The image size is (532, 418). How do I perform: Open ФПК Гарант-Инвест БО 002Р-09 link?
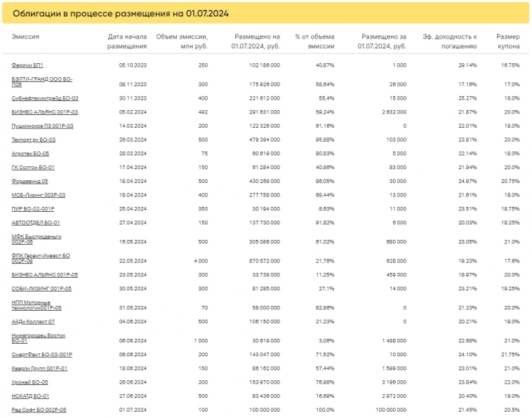pos(41,258)
